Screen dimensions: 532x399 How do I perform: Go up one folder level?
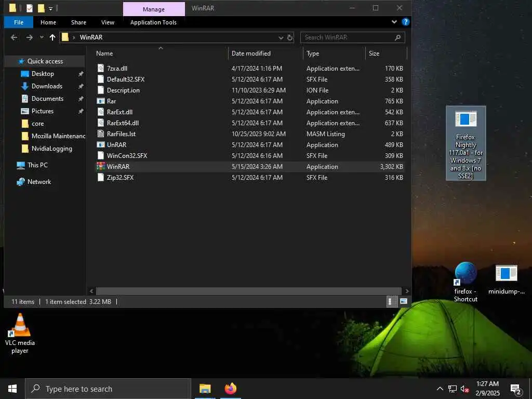(52, 37)
